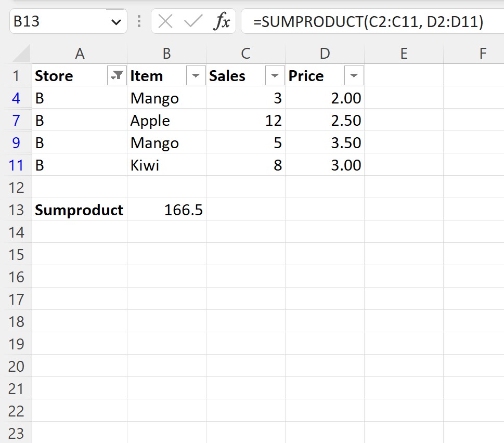
Task: Select row 14 header
Action: 16,232
